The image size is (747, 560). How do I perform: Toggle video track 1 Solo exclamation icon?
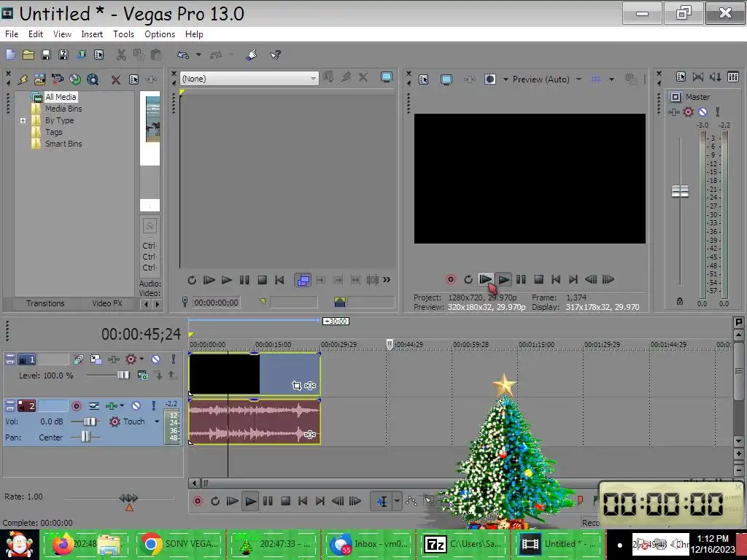[x=173, y=359]
